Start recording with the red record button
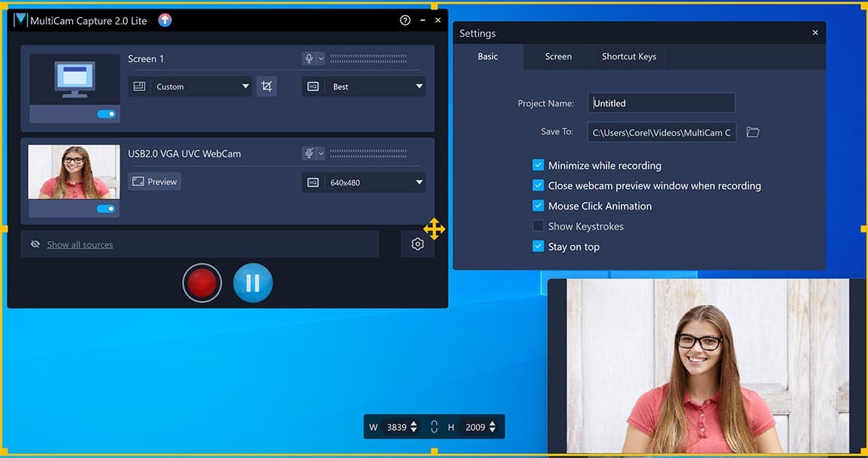Screen dimensions: 868x458 point(201,283)
